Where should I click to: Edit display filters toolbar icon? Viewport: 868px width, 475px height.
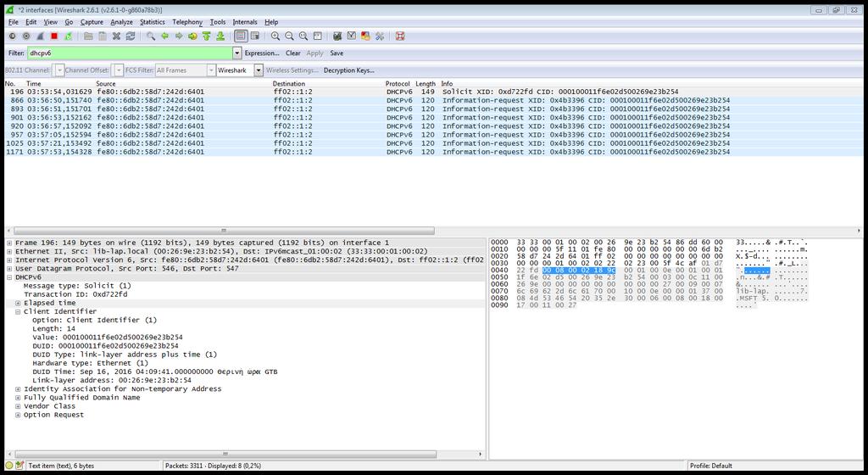[x=352, y=36]
